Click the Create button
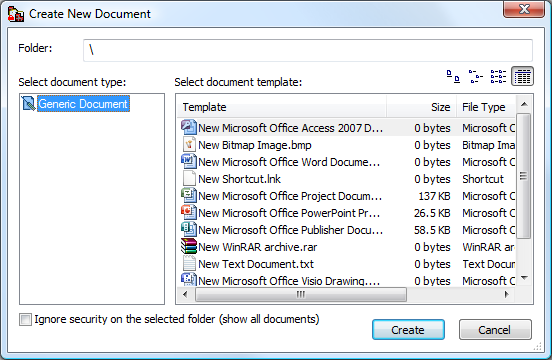The width and height of the screenshot is (552, 360). click(408, 330)
